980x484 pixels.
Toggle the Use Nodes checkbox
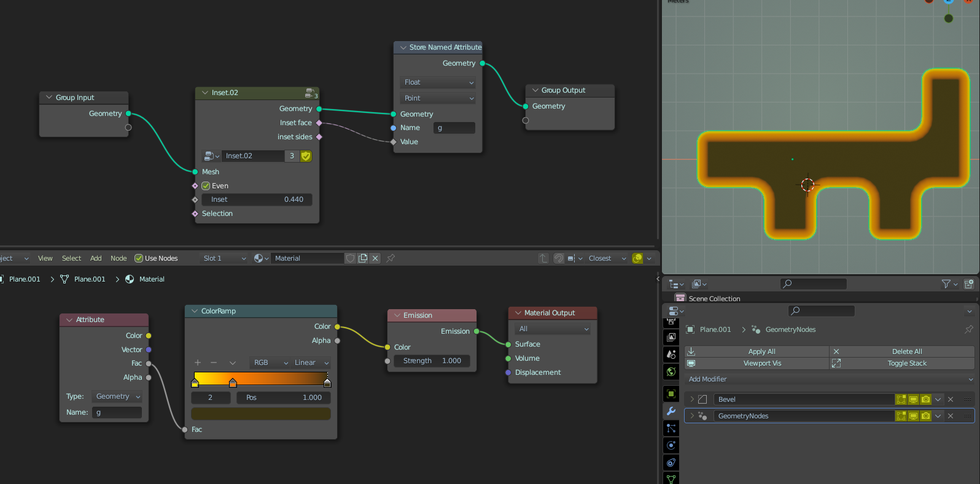[x=139, y=258]
